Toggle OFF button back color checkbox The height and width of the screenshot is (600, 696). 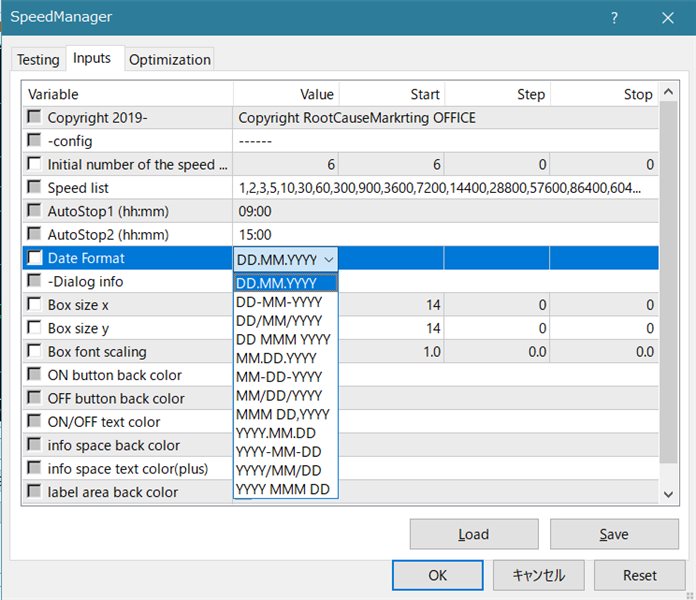[34, 398]
